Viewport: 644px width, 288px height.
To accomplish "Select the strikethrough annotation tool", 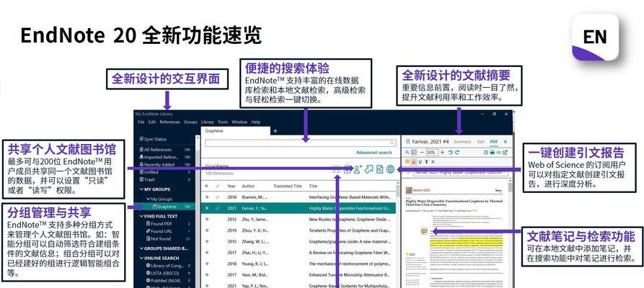I will click(x=426, y=162).
